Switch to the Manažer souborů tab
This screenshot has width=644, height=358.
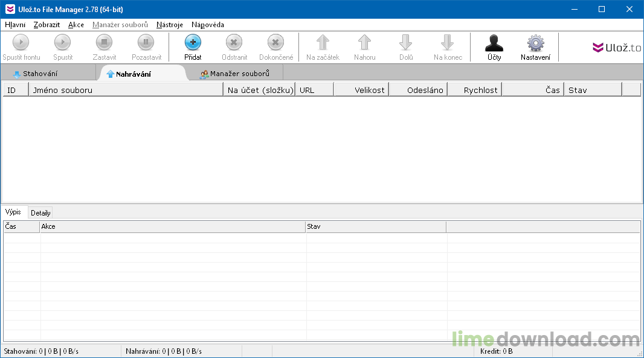click(235, 74)
